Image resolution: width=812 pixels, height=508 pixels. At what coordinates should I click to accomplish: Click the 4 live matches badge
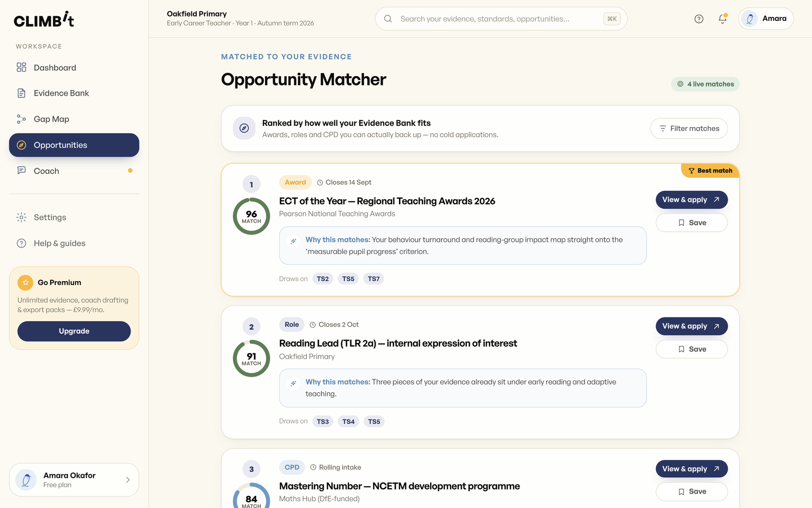[705, 84]
